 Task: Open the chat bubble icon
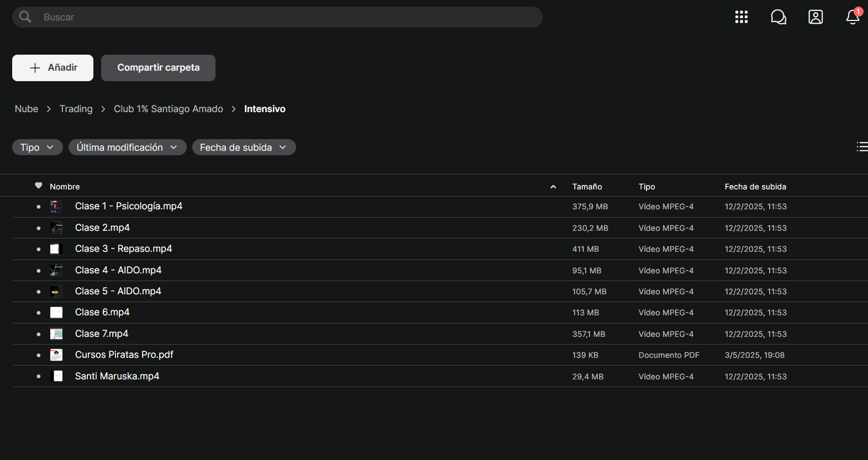point(778,17)
